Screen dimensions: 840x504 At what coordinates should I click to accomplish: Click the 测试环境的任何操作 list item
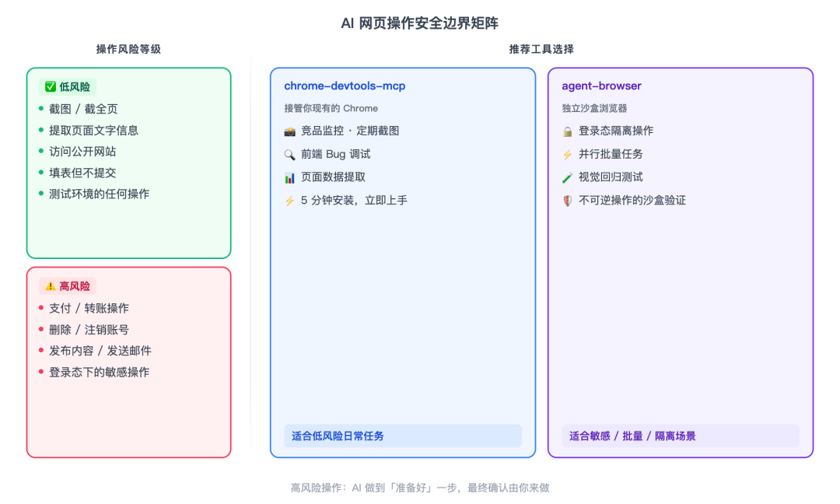click(x=99, y=194)
